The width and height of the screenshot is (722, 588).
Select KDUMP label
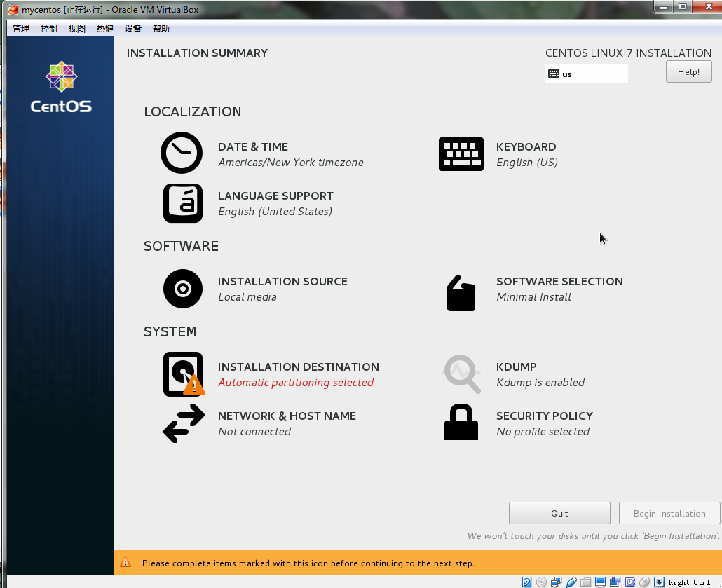pyautogui.click(x=516, y=367)
